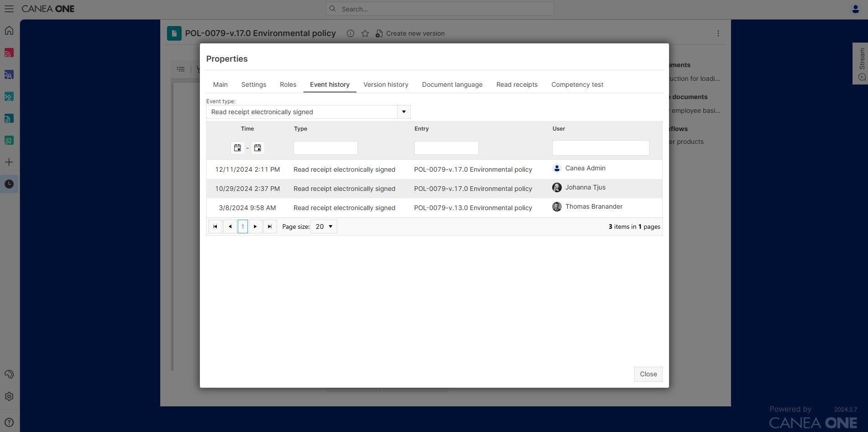Open the red feed module icon

(x=9, y=53)
